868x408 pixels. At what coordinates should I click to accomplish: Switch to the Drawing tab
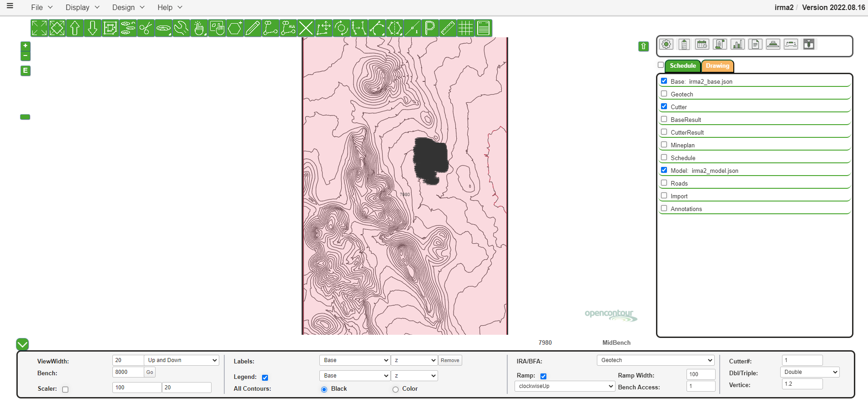coord(717,66)
